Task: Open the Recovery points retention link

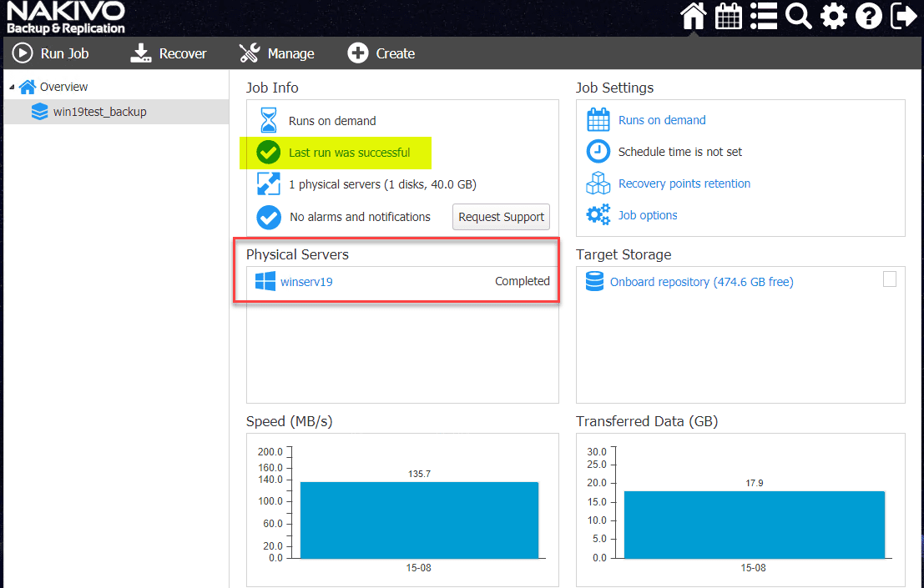Action: [683, 183]
